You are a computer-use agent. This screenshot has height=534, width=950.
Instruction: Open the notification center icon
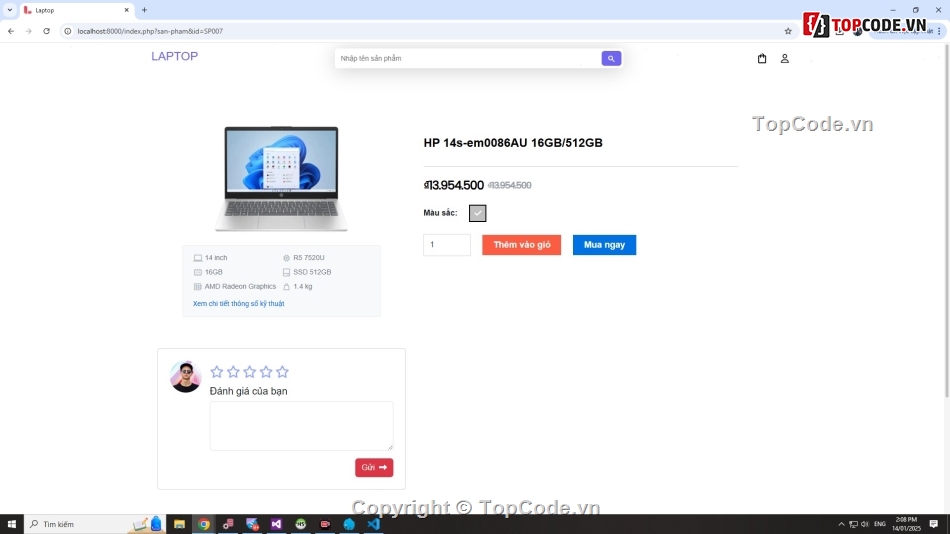(934, 524)
